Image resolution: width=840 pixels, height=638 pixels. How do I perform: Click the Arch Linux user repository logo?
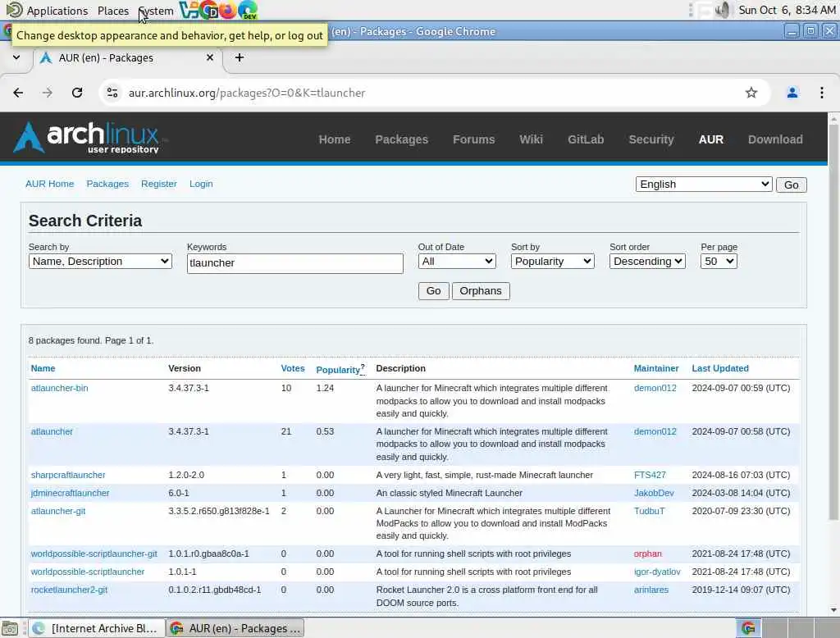[x=87, y=138]
